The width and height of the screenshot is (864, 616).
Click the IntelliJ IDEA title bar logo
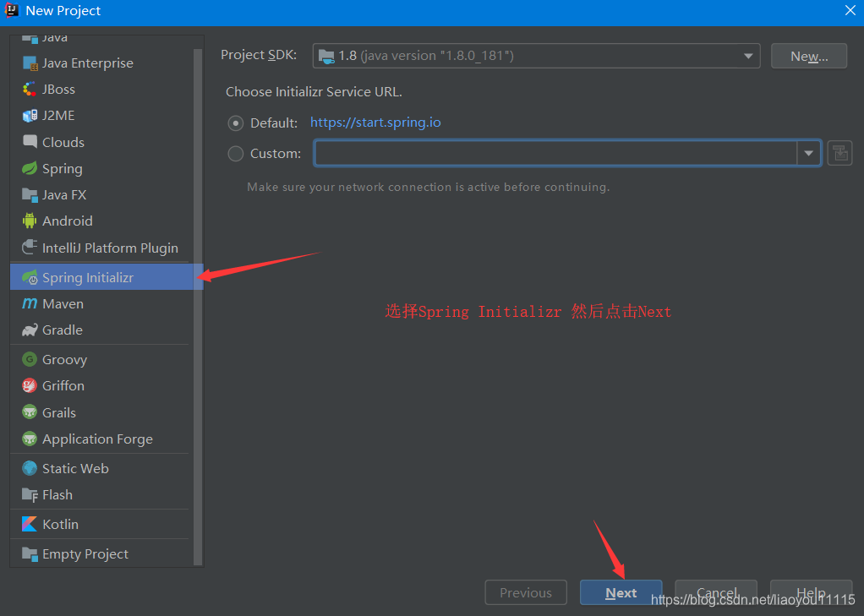[x=12, y=10]
